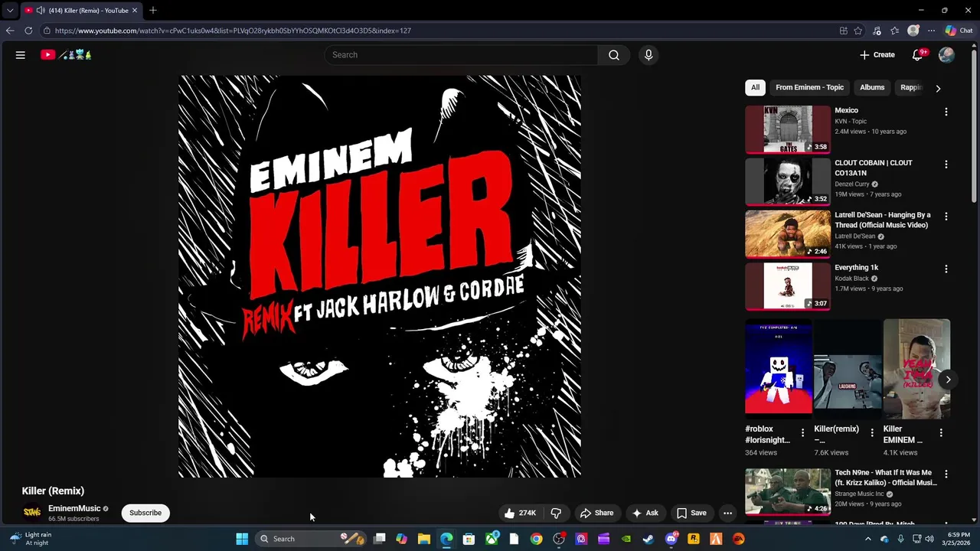Open browser profile icon

click(x=913, y=31)
